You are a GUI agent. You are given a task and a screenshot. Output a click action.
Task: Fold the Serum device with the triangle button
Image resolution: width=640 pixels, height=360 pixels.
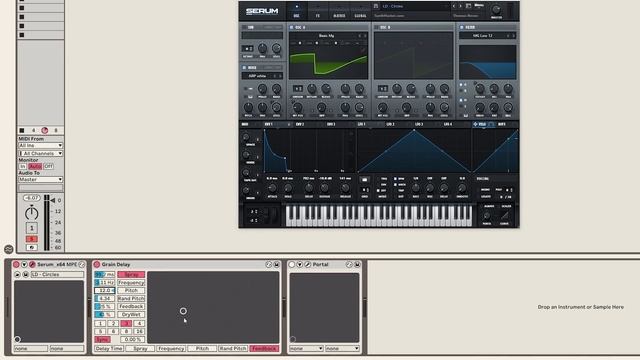point(24,264)
